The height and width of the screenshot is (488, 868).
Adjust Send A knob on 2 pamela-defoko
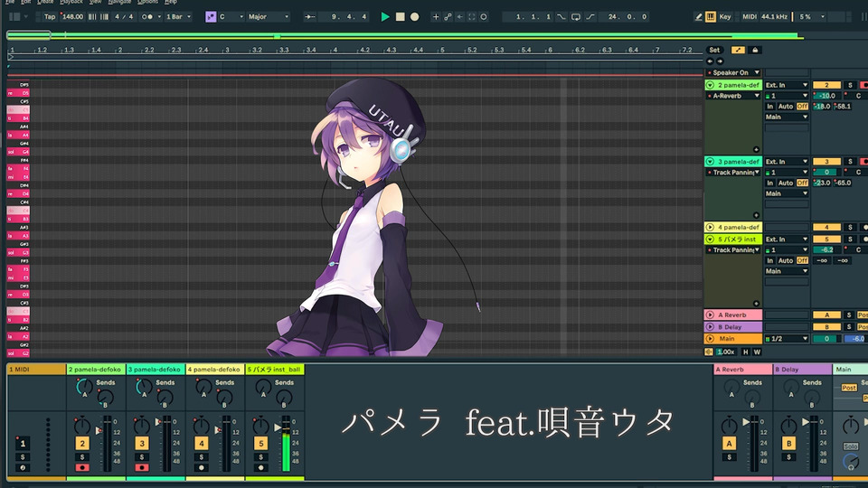84,386
